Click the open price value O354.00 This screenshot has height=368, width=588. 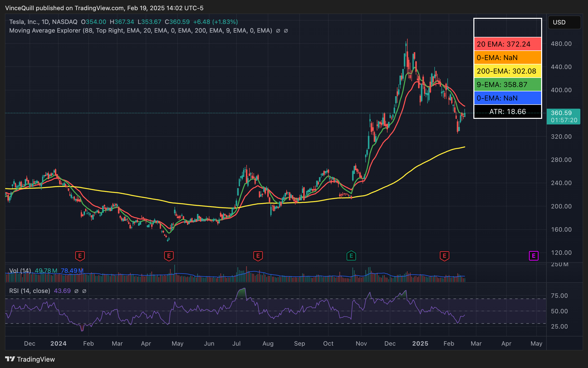click(93, 22)
